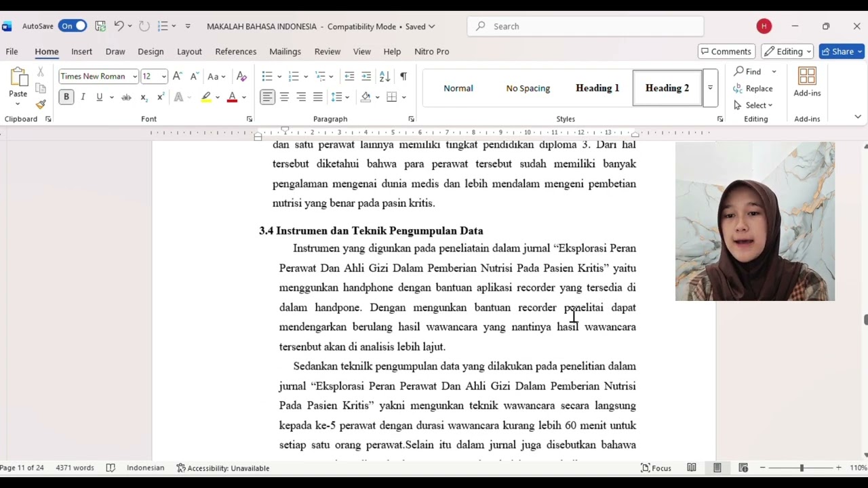Toggle Bold formatting
Screen dimensions: 868x488
point(66,97)
